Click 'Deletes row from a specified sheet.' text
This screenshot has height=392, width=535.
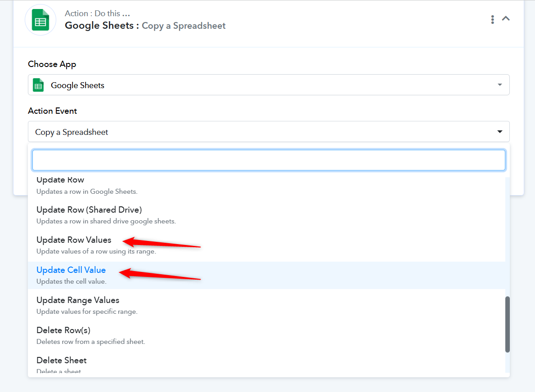[x=91, y=342]
